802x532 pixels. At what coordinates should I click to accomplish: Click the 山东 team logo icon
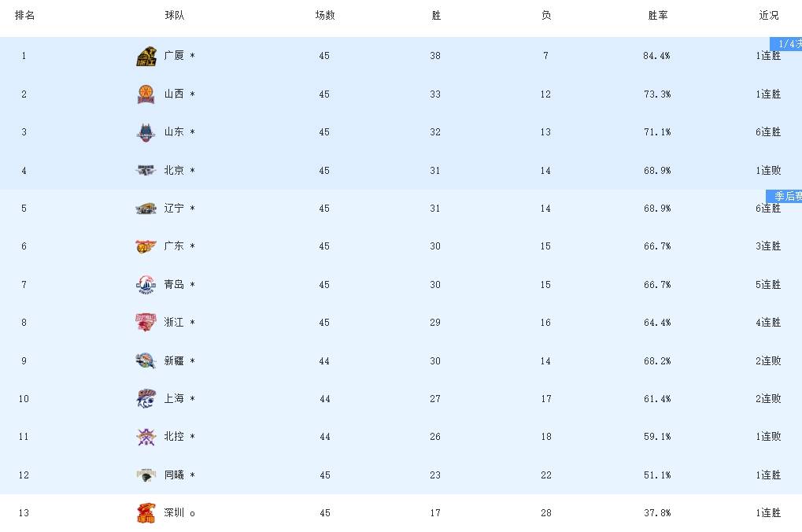click(x=146, y=132)
